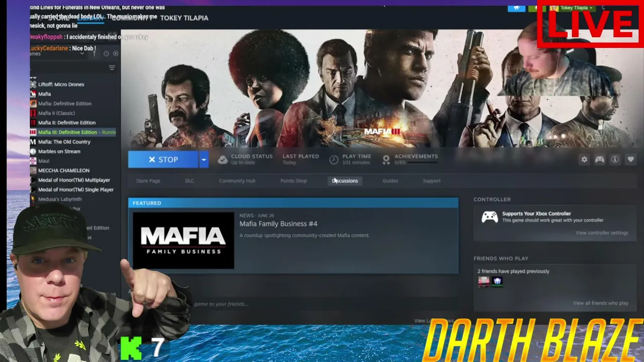Open Mafia Family Business #4 news article
The width and height of the screenshot is (644, 362).
pyautogui.click(x=278, y=224)
